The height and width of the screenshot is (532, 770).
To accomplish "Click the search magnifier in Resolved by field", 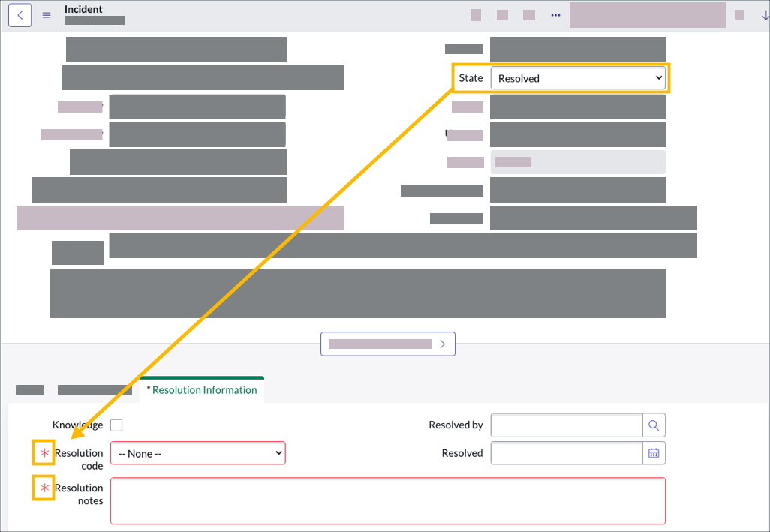I will (654, 425).
